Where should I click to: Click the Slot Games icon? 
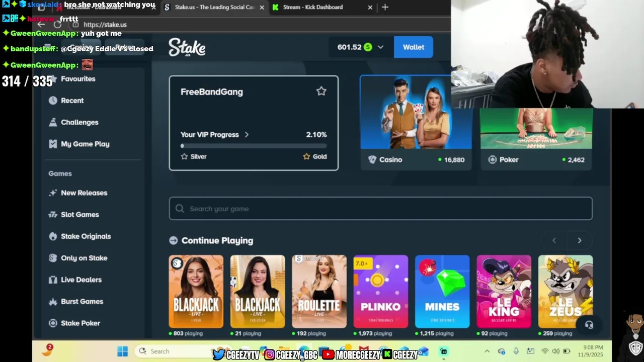[53, 215]
